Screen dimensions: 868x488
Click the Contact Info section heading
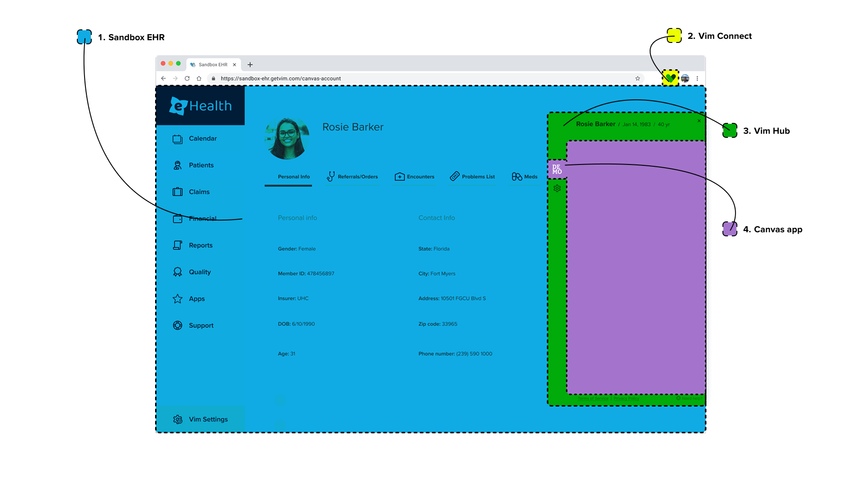(x=437, y=218)
